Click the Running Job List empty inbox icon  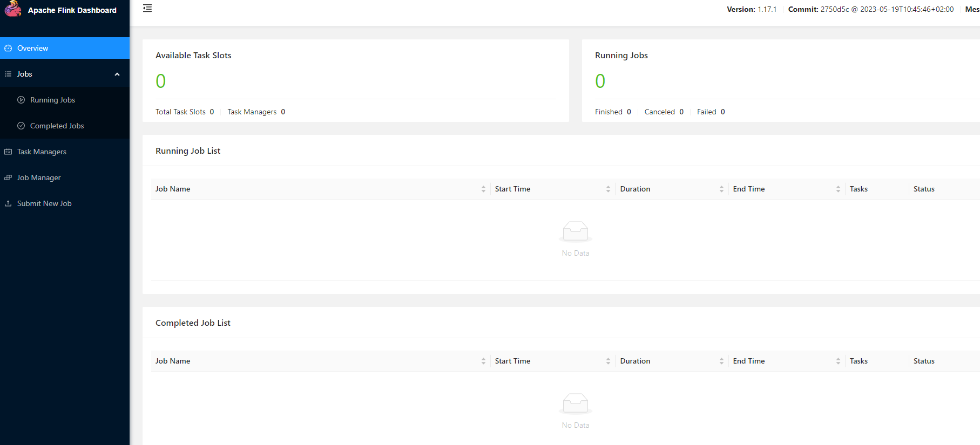pyautogui.click(x=576, y=231)
